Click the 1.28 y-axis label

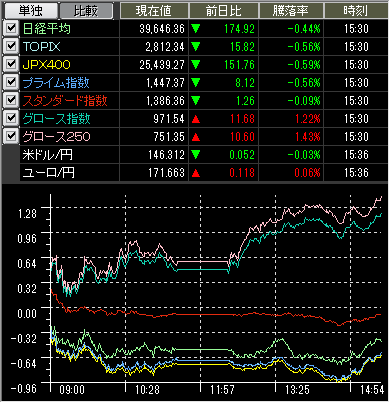click(27, 213)
